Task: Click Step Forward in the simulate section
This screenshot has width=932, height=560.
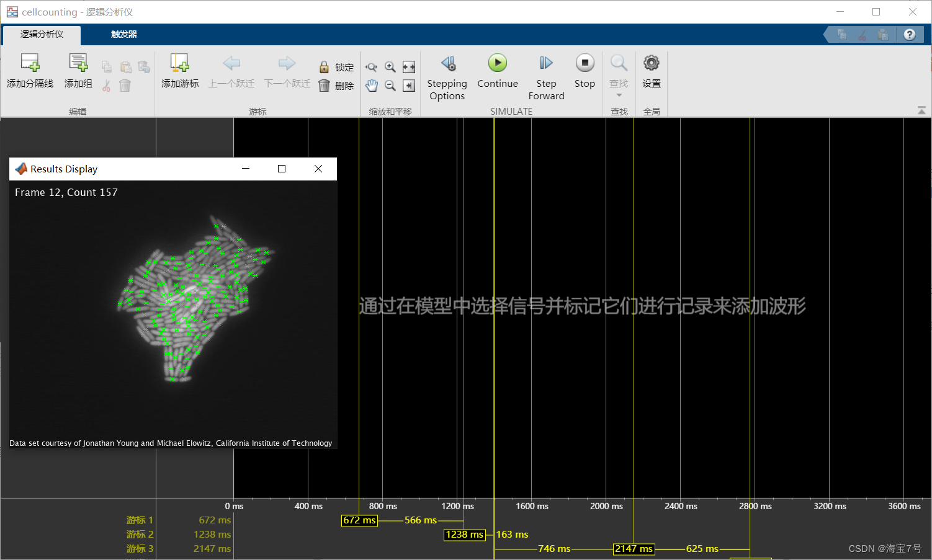Action: point(546,63)
